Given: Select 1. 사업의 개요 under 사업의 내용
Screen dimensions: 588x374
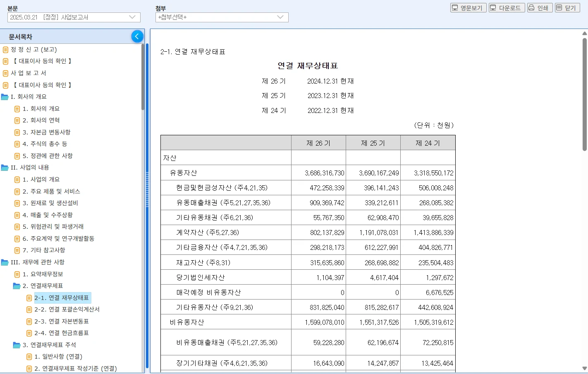Looking at the screenshot, I should click(41, 180).
